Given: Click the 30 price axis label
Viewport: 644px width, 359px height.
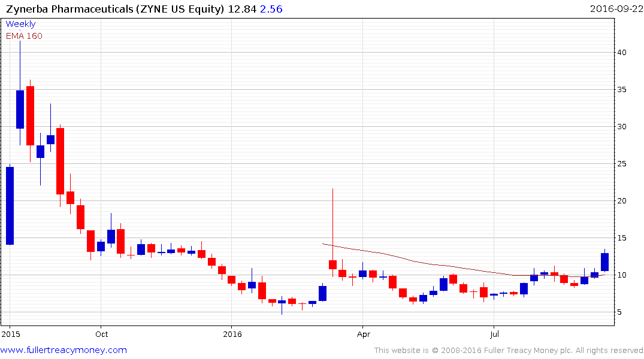Looking at the screenshot, I should coord(622,126).
